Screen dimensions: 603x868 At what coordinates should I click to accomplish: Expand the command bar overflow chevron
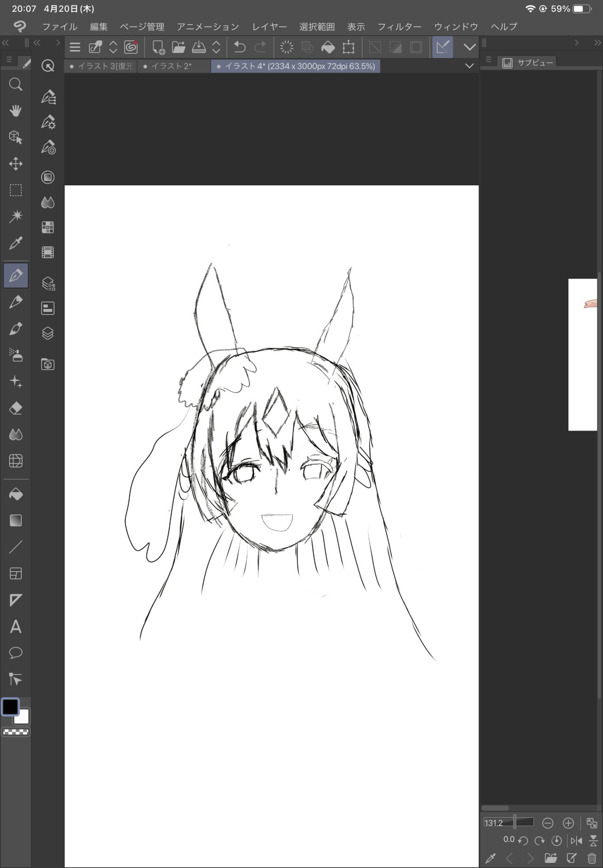[x=469, y=47]
